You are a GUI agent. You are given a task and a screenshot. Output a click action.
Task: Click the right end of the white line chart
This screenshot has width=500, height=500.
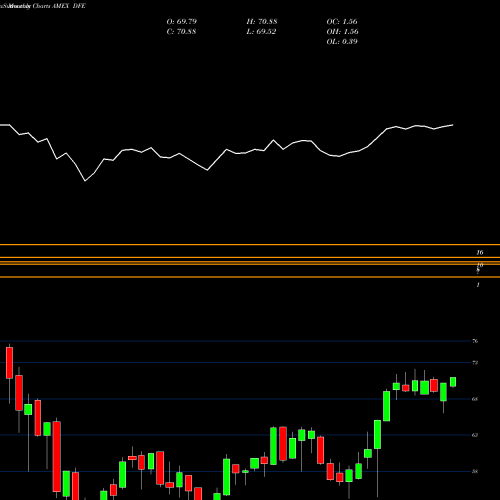pyautogui.click(x=453, y=125)
